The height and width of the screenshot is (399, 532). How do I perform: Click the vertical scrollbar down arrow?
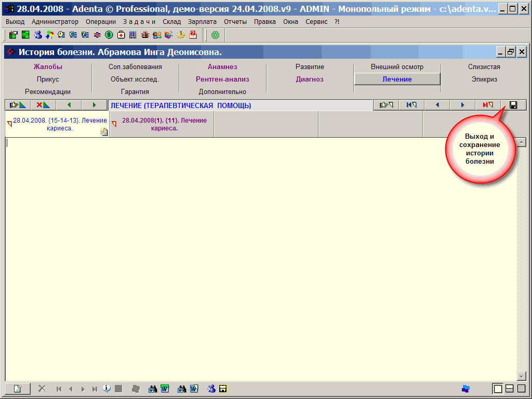click(522, 376)
